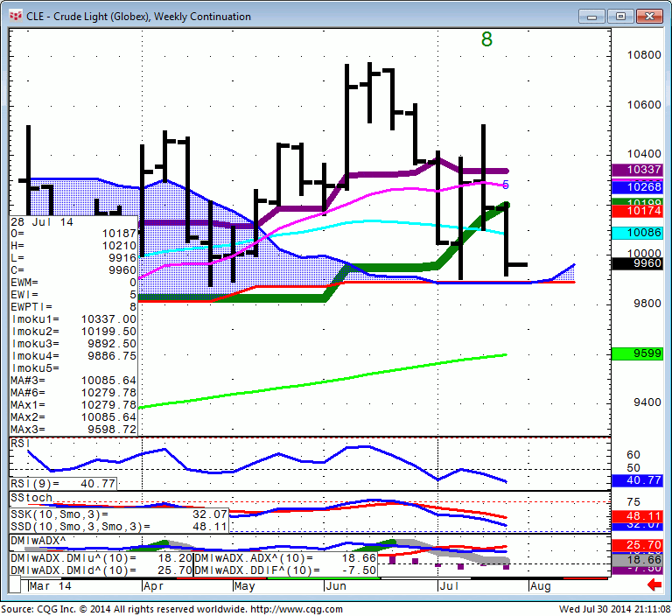Click the DMIwADX^ study label
This screenshot has height=616, width=672.
[x=38, y=541]
